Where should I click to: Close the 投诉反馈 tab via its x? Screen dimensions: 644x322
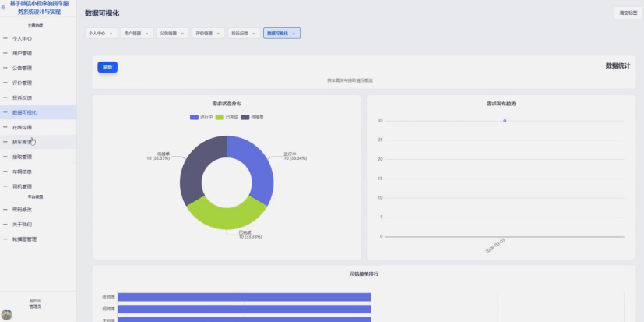[254, 34]
